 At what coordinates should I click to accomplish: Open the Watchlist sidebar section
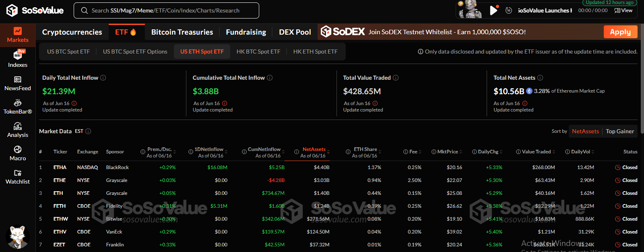click(x=18, y=177)
